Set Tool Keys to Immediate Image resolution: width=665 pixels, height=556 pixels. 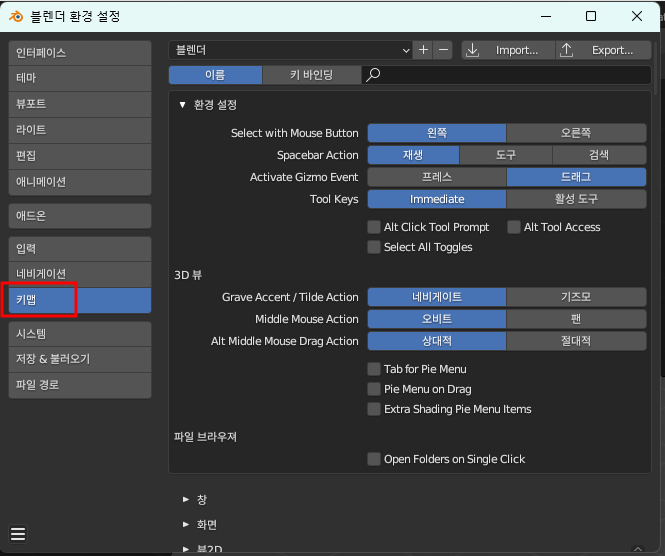[x=437, y=199]
